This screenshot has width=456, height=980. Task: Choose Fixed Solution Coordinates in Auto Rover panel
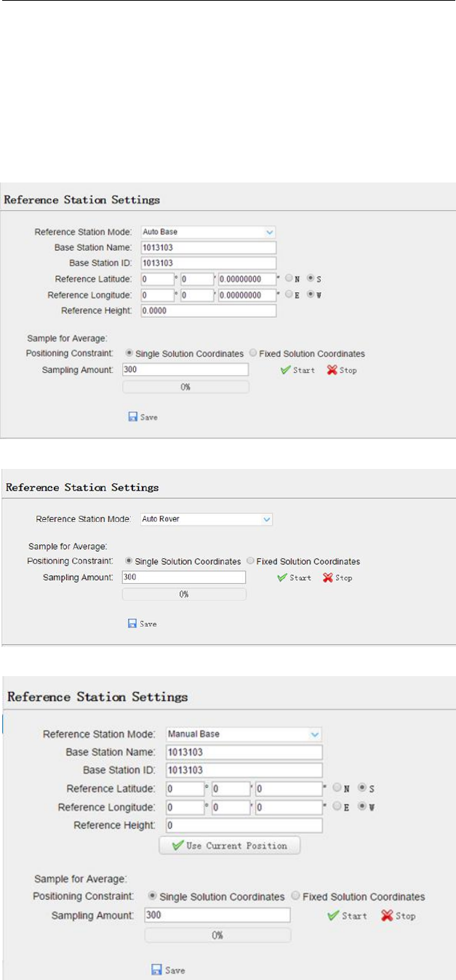(252, 561)
